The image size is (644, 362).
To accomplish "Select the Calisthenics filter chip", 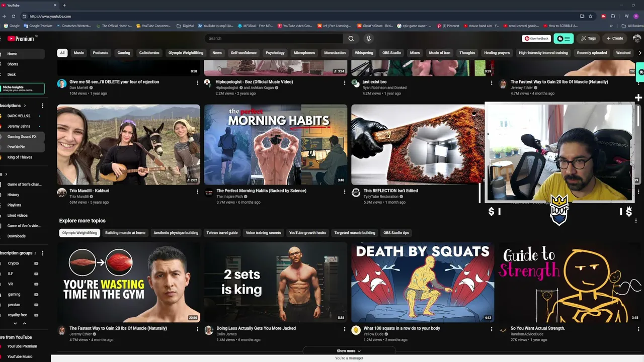I will point(149,53).
